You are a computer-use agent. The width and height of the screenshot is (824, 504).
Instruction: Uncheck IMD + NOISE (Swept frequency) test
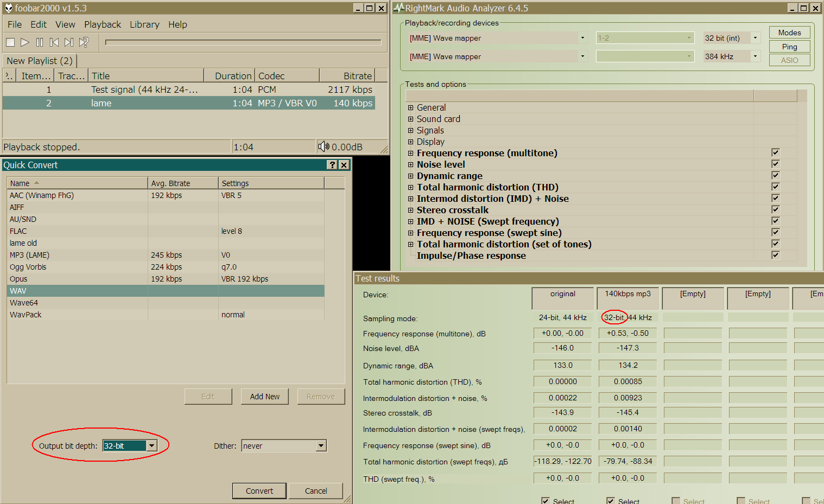coord(775,221)
